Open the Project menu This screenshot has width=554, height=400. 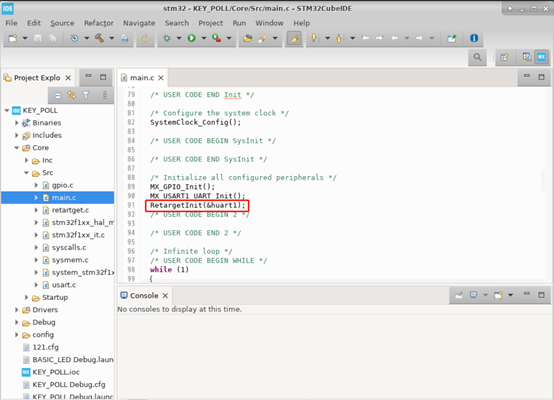[x=211, y=23]
